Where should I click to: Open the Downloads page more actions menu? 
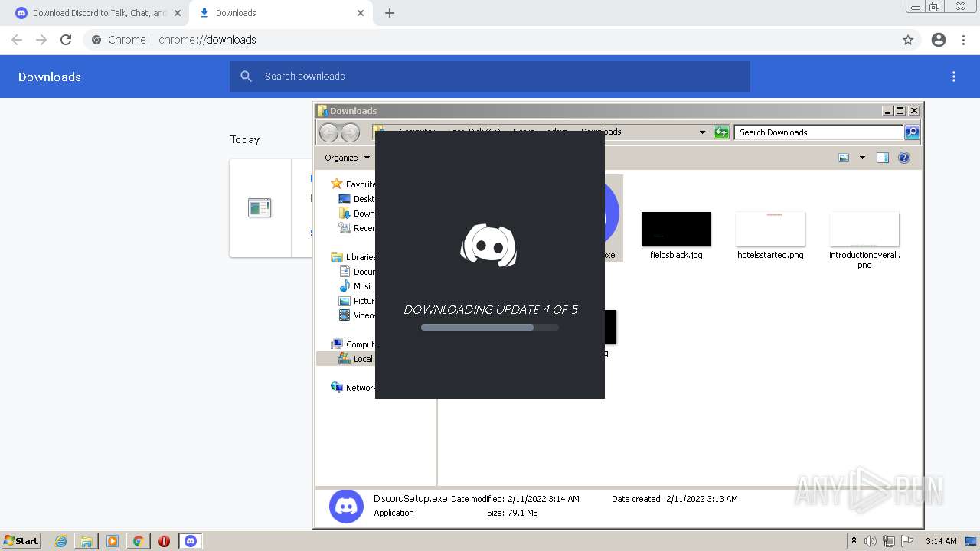point(954,77)
